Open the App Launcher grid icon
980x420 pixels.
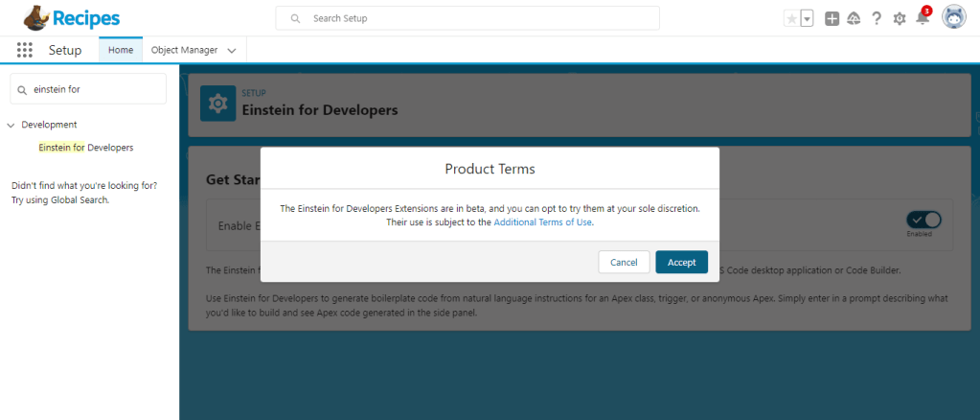25,50
